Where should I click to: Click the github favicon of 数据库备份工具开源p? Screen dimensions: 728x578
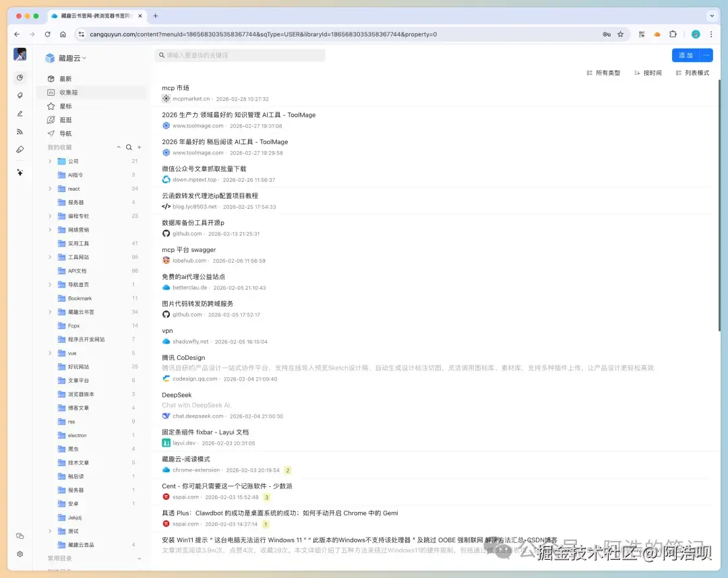point(166,233)
